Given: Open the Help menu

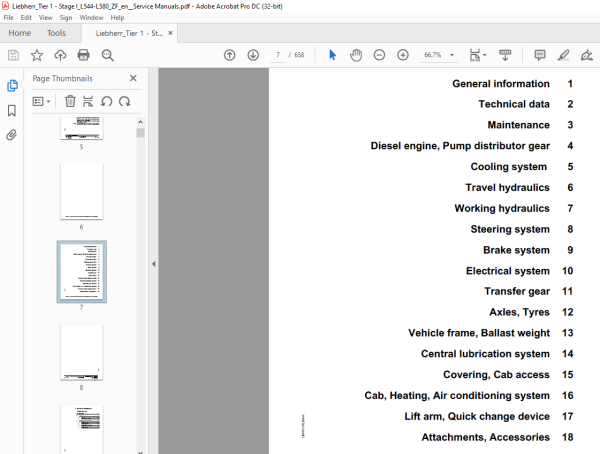Looking at the screenshot, I should point(117,18).
